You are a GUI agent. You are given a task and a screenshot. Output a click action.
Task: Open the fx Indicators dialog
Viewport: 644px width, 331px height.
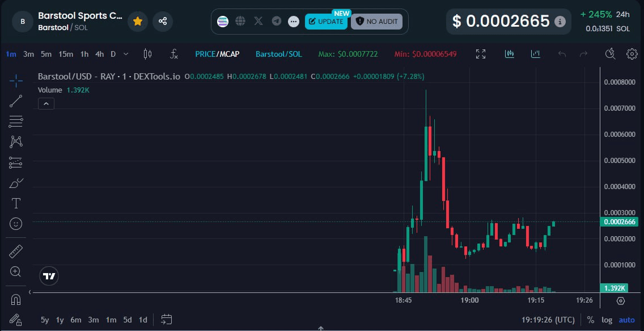[x=174, y=54]
